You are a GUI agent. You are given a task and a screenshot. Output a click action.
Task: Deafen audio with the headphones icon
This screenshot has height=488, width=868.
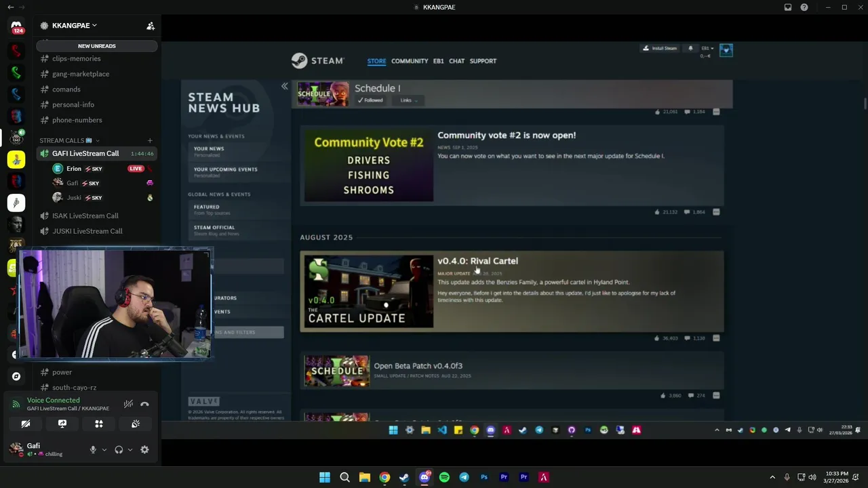(119, 449)
